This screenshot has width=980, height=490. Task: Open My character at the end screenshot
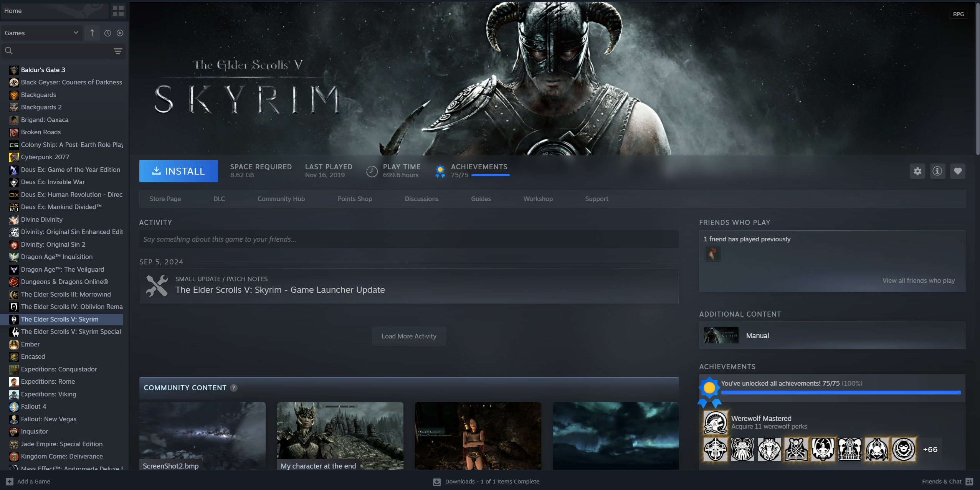[x=340, y=436]
